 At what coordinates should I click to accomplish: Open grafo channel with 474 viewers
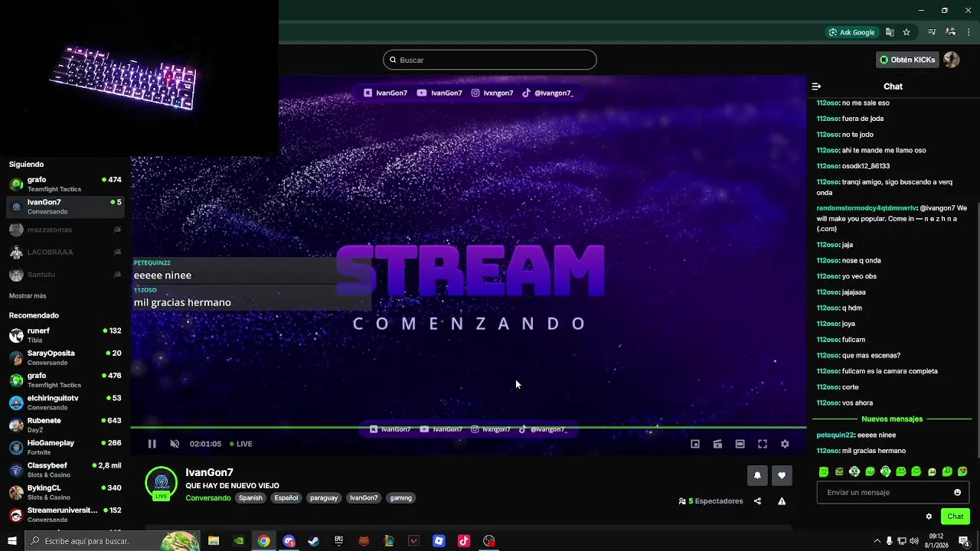[65, 184]
